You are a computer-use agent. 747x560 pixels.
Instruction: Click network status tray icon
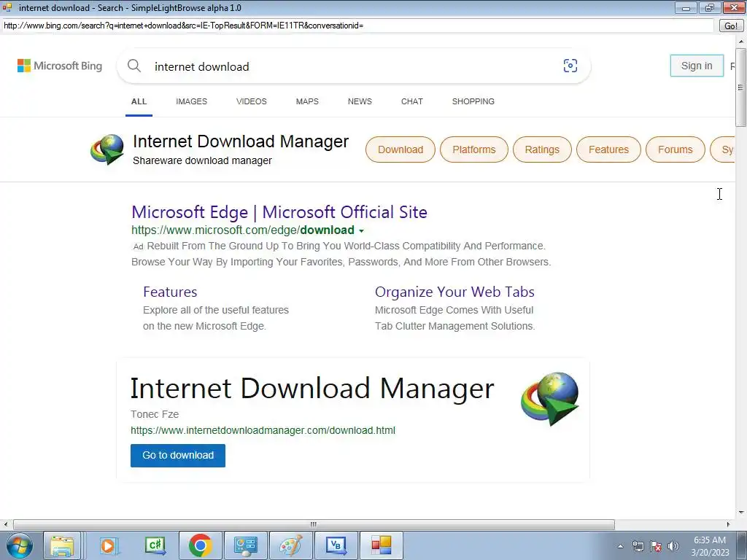tap(638, 546)
